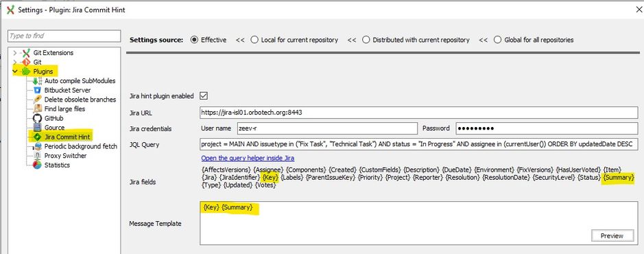
Task: Click the Find large files icon
Action: coord(37,109)
